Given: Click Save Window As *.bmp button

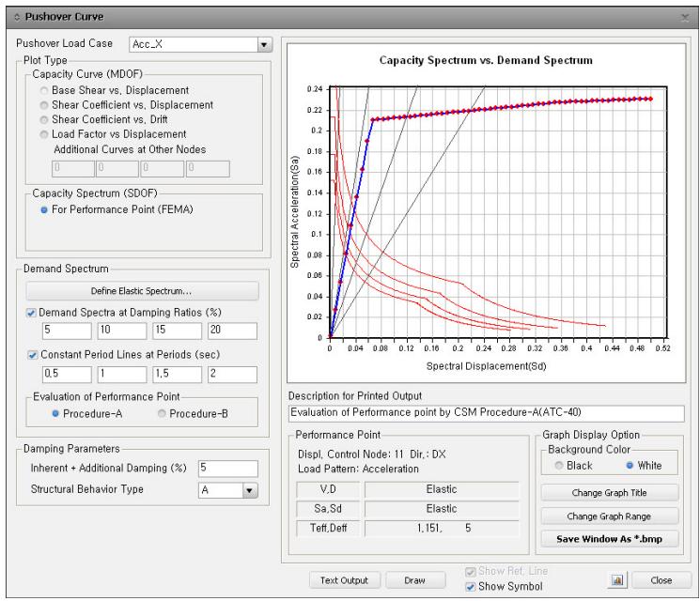Looking at the screenshot, I should point(610,538).
